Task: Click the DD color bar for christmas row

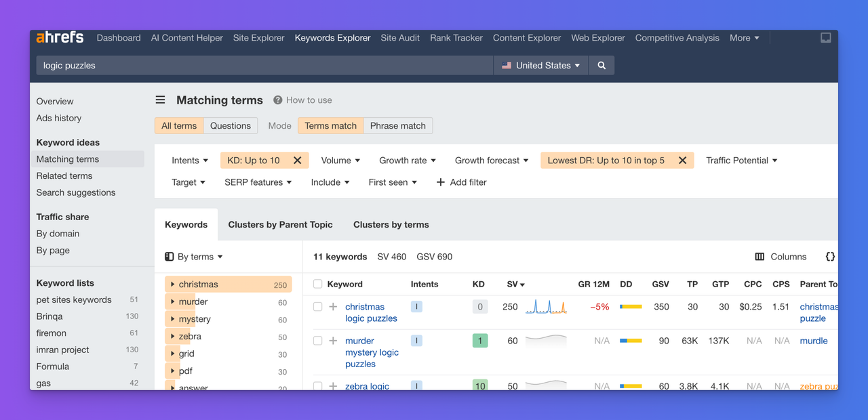Action: [631, 307]
